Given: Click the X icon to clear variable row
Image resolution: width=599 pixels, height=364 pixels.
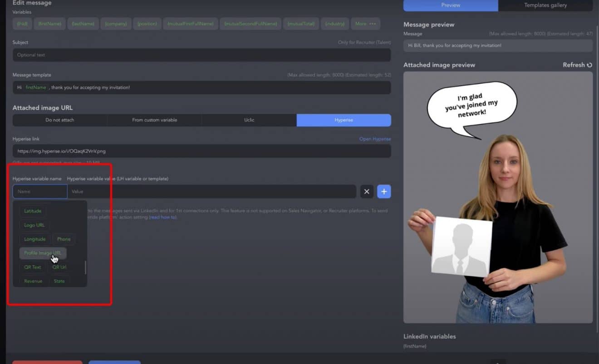Looking at the screenshot, I should (x=367, y=191).
